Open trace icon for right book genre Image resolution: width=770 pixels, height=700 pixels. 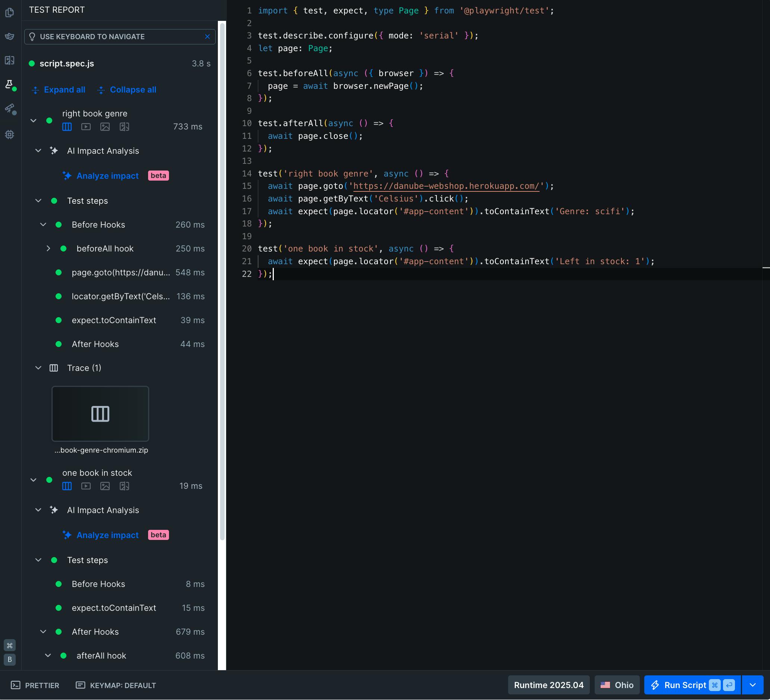[x=67, y=126]
